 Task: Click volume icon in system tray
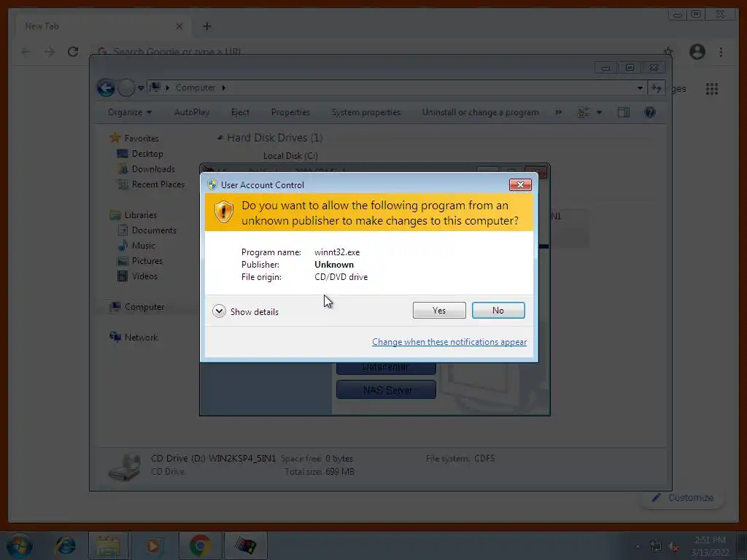coord(673,547)
